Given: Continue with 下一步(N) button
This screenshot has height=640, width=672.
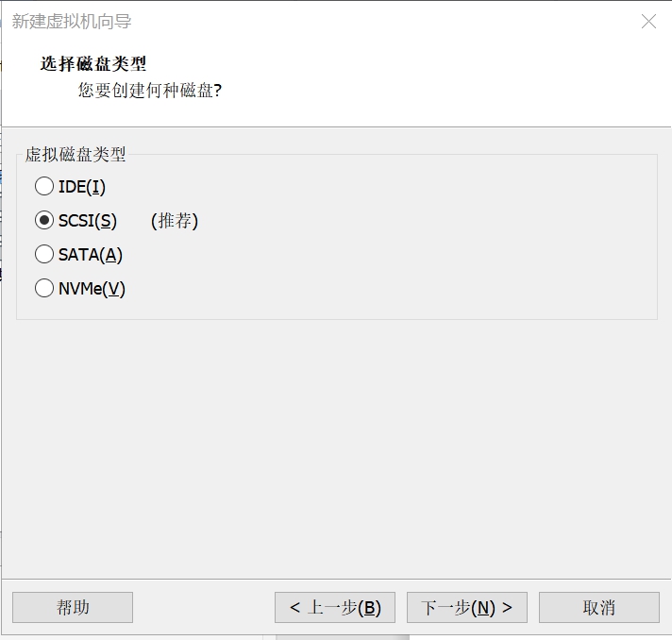Looking at the screenshot, I should 466,607.
